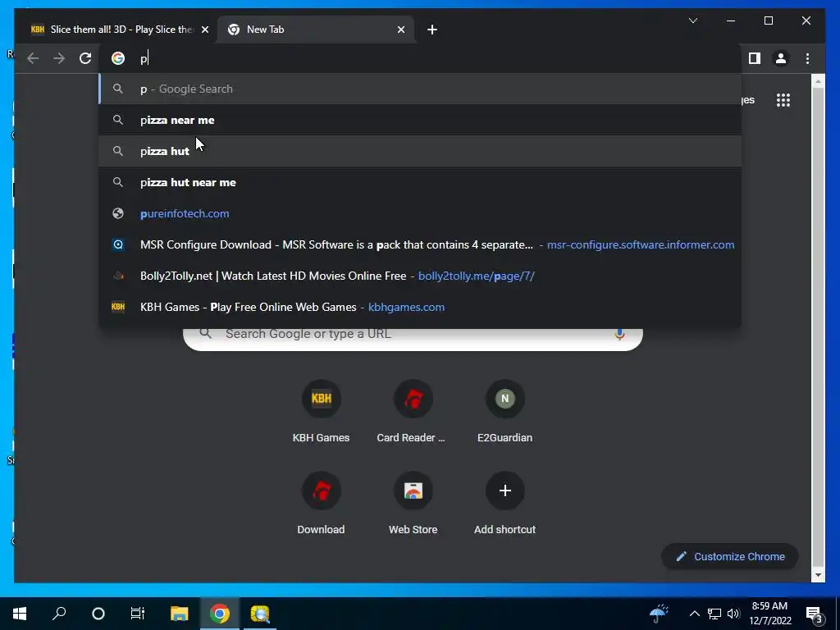Open the tab search dropdown arrow
The width and height of the screenshot is (840, 630).
692,21
